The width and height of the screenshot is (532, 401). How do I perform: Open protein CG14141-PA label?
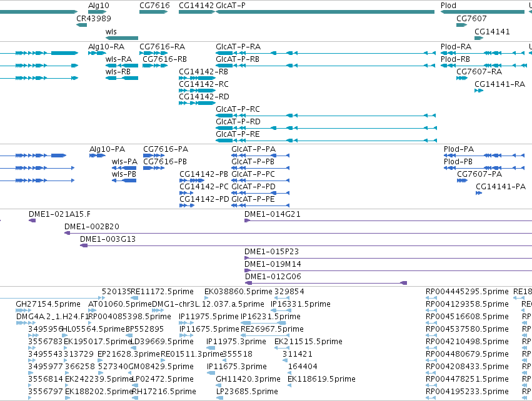tap(501, 187)
